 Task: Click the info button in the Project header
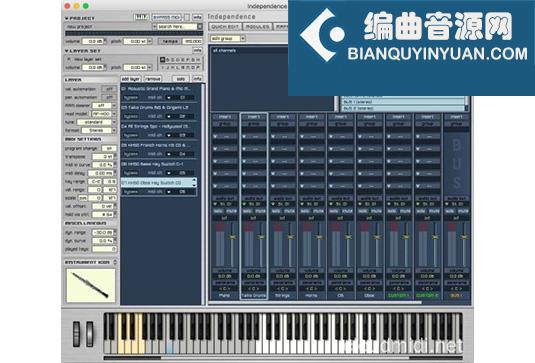[198, 17]
